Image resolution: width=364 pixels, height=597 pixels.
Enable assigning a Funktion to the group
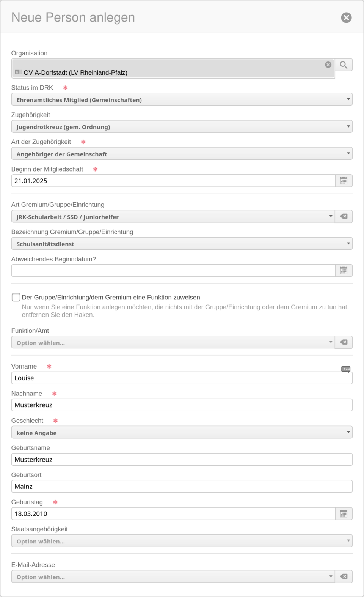[16, 297]
